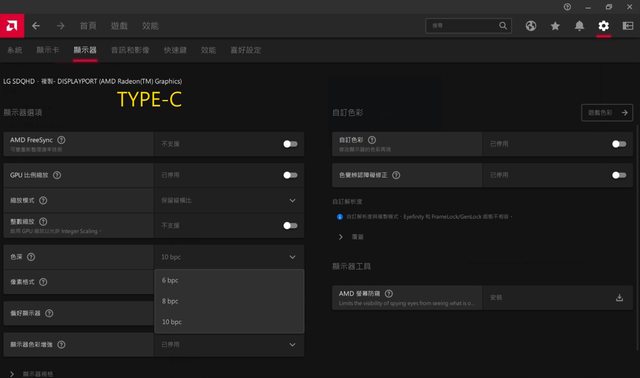Click the help icon beside AMD FreeSync

tap(61, 140)
